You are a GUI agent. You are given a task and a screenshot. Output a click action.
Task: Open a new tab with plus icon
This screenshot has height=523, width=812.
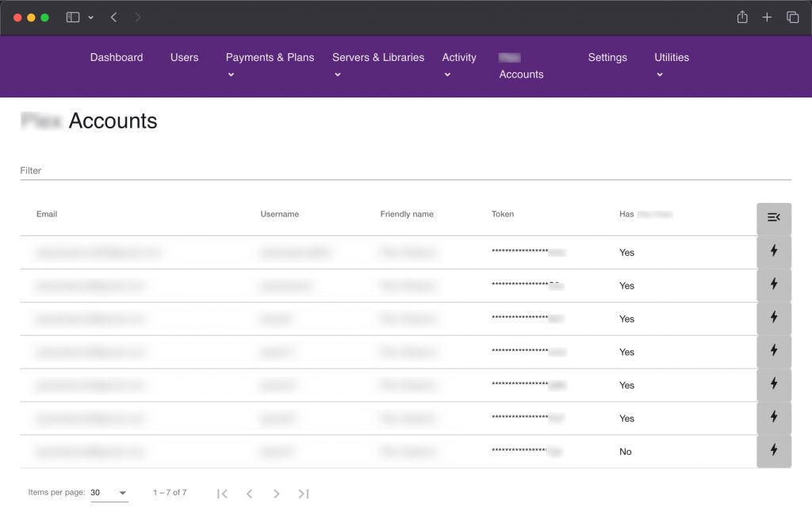pos(767,17)
